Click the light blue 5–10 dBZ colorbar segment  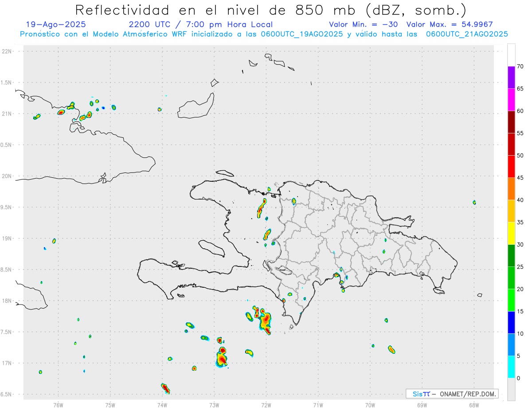pyautogui.click(x=511, y=345)
